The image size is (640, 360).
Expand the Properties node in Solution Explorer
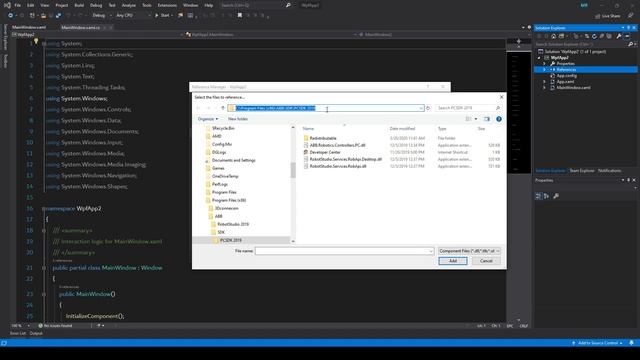pos(544,64)
